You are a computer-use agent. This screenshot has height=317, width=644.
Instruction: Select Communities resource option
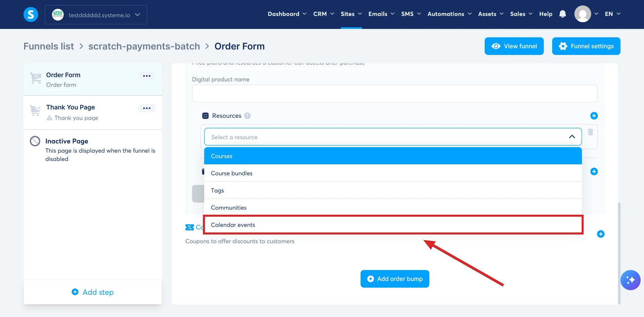[x=393, y=208]
